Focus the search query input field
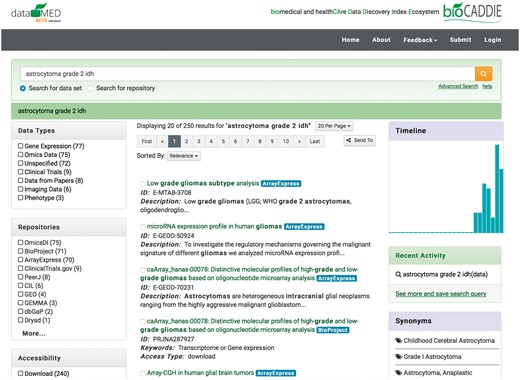The width and height of the screenshot is (520, 380). (x=248, y=74)
